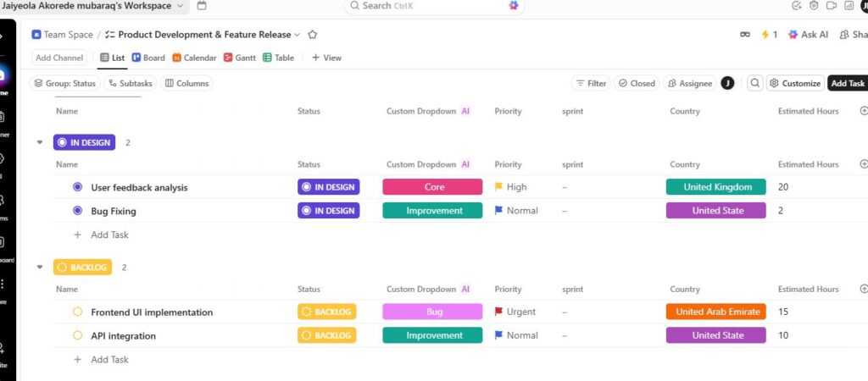Favorite the list with the star icon
The width and height of the screenshot is (868, 381).
[x=312, y=34]
